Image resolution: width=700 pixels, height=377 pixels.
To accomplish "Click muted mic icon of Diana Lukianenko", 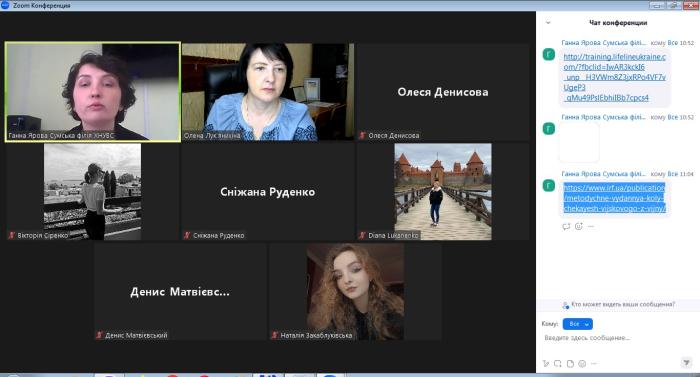I will point(363,235).
